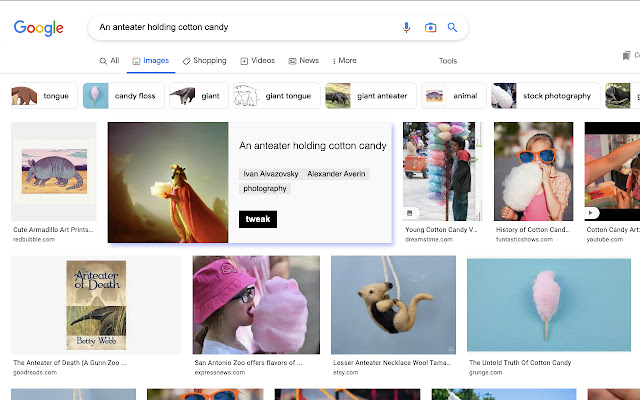Apply the stock photography filter chip

click(546, 96)
